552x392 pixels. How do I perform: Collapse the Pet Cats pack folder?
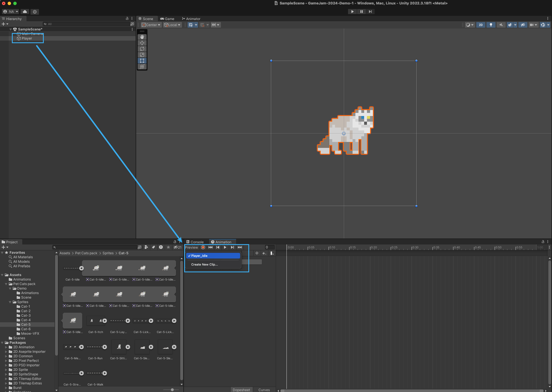click(6, 284)
